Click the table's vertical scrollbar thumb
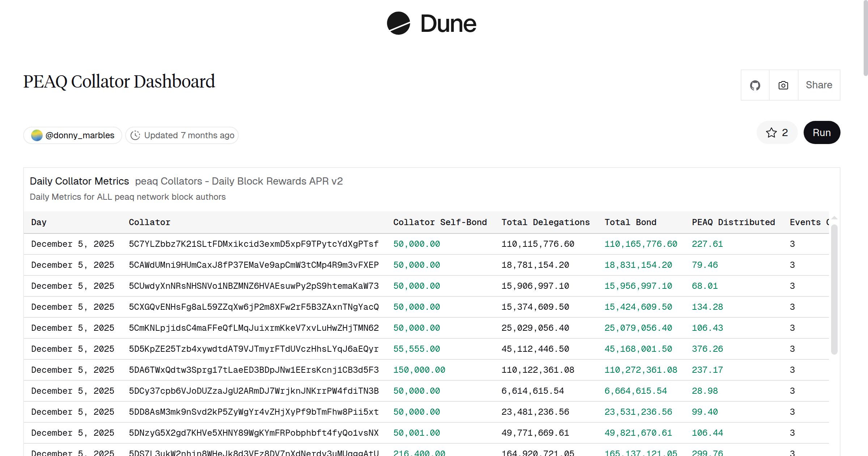The width and height of the screenshot is (868, 456). click(834, 290)
